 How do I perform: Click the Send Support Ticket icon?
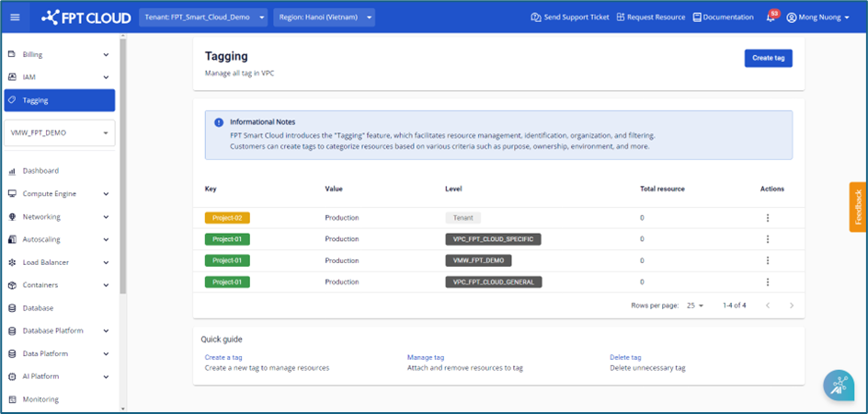(x=535, y=17)
